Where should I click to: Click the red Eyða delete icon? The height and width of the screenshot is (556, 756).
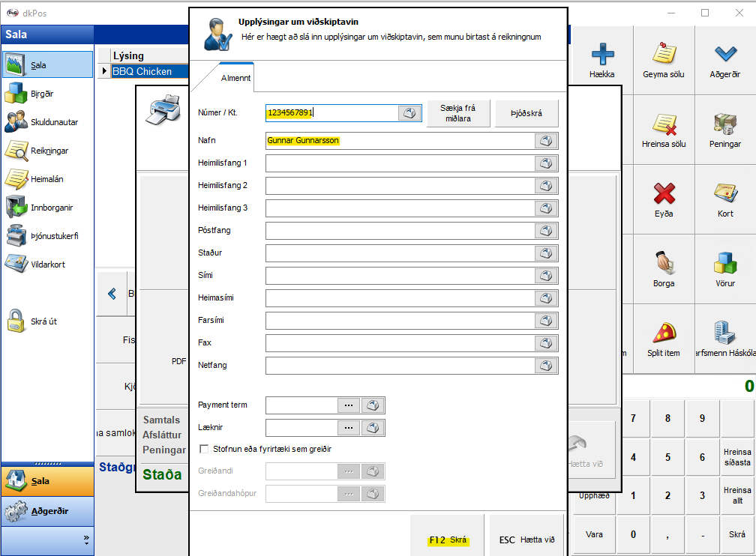click(663, 194)
